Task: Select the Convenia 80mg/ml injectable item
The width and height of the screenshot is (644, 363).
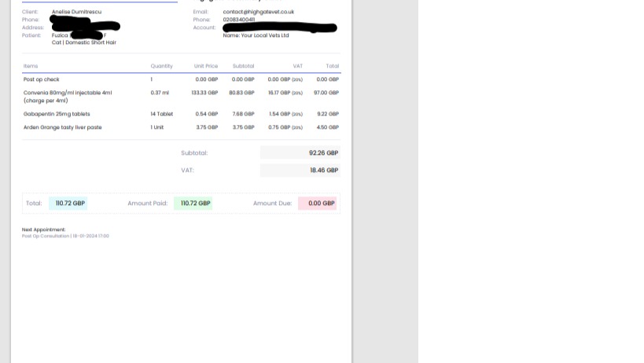Action: pyautogui.click(x=68, y=97)
